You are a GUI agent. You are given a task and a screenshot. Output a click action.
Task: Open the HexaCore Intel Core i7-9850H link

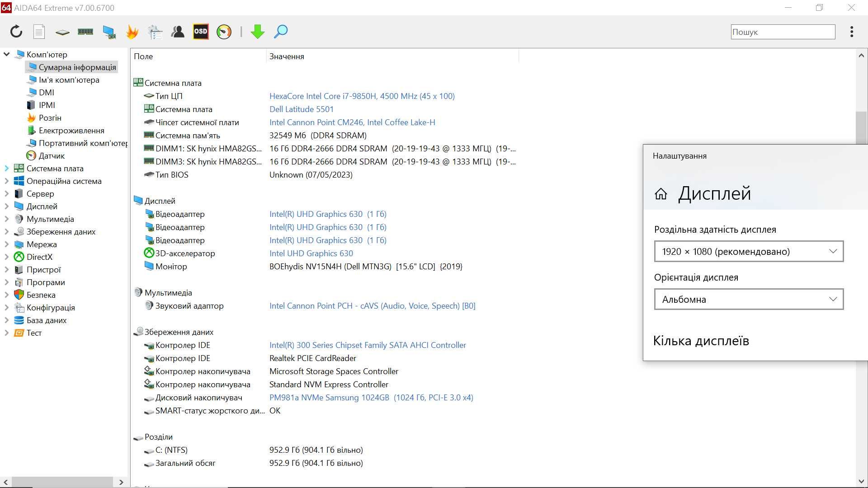362,96
